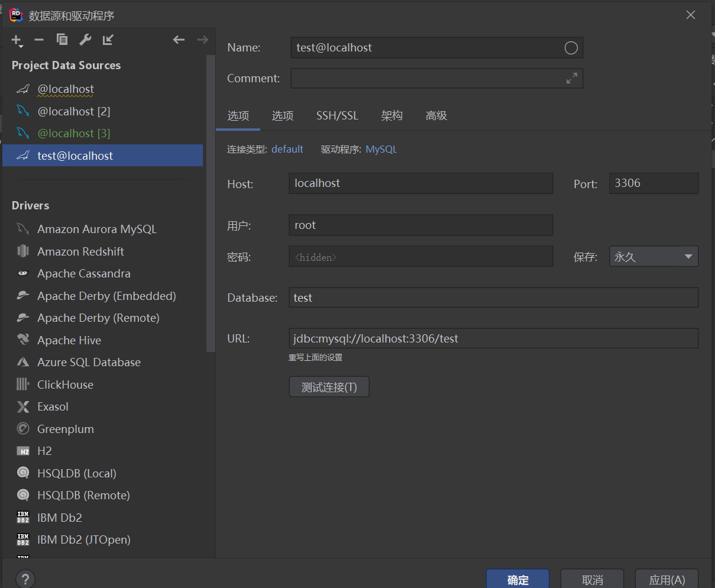Choose color via circle in Name field
The width and height of the screenshot is (715, 588).
tap(571, 48)
